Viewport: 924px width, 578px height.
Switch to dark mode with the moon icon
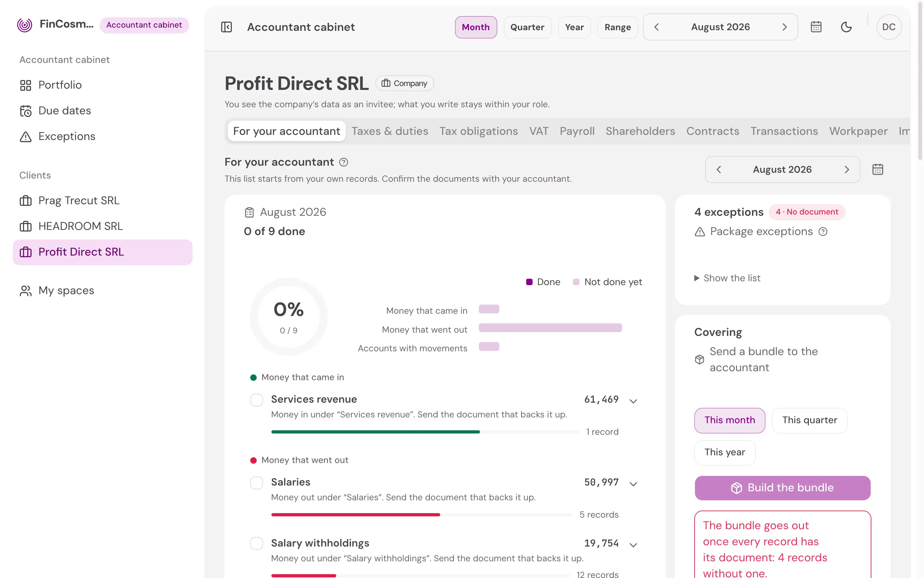click(846, 27)
